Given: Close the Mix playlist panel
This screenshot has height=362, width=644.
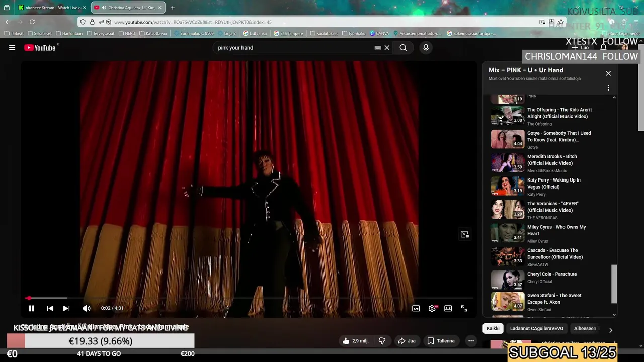Looking at the screenshot, I should pyautogui.click(x=608, y=73).
